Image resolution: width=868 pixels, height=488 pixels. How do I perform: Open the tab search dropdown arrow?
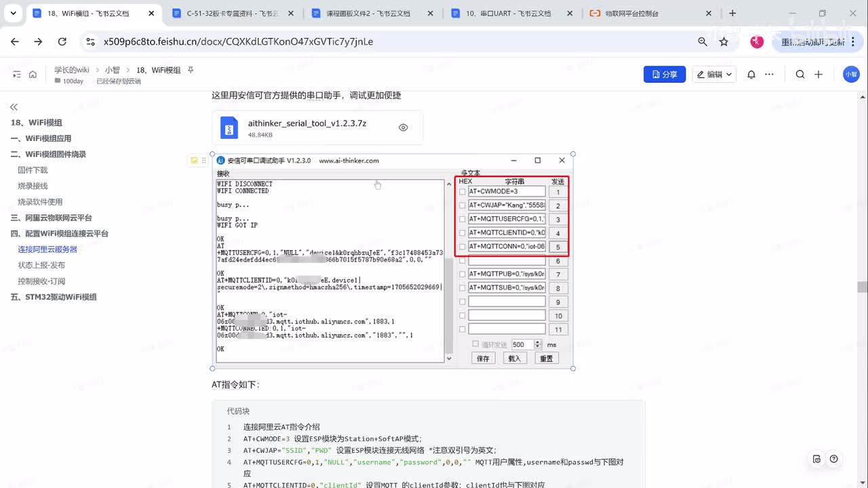click(x=15, y=13)
